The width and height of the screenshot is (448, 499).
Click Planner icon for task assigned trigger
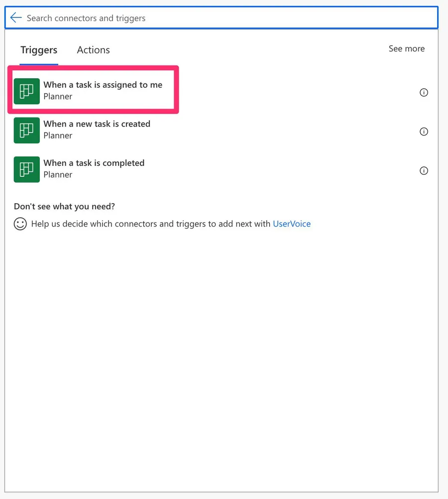(26, 91)
